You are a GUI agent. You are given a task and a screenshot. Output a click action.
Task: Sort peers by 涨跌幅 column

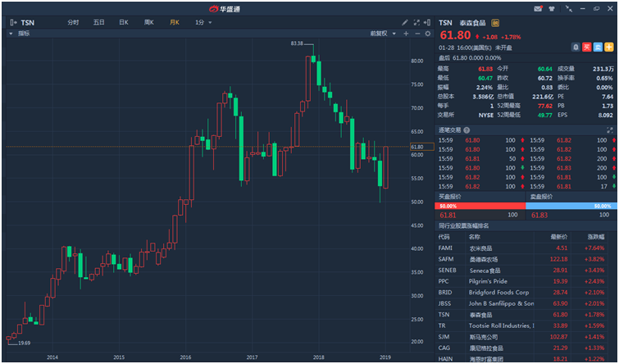(596, 237)
